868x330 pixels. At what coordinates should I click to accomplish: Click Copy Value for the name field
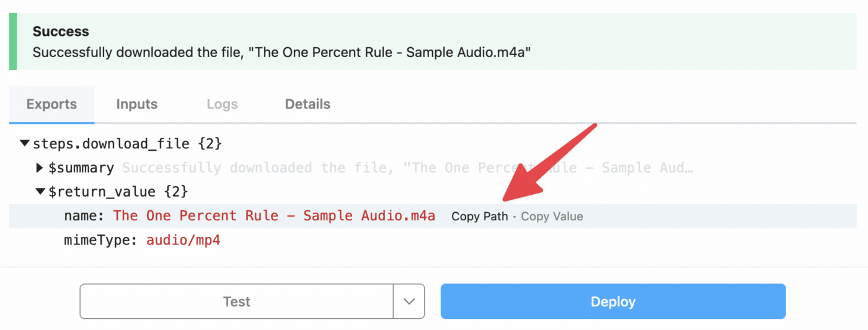tap(552, 216)
